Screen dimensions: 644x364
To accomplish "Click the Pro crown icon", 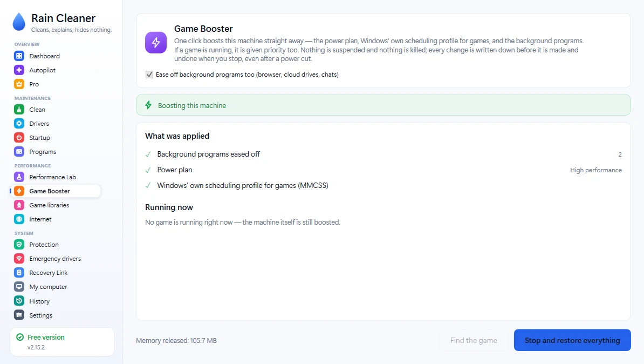I will (x=19, y=84).
